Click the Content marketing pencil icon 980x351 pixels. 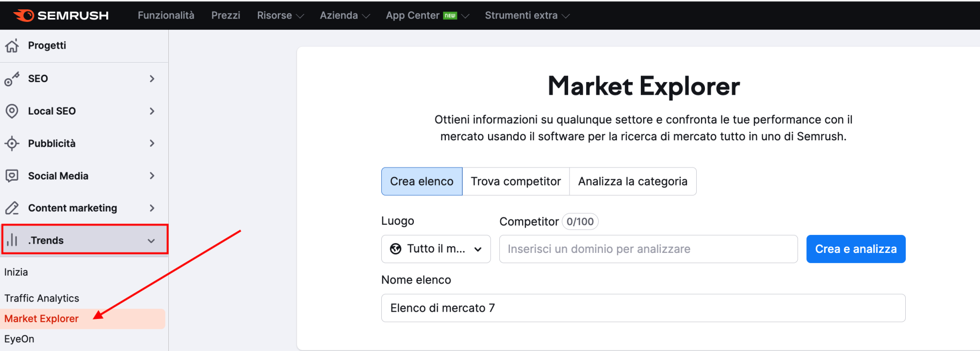[x=12, y=208]
